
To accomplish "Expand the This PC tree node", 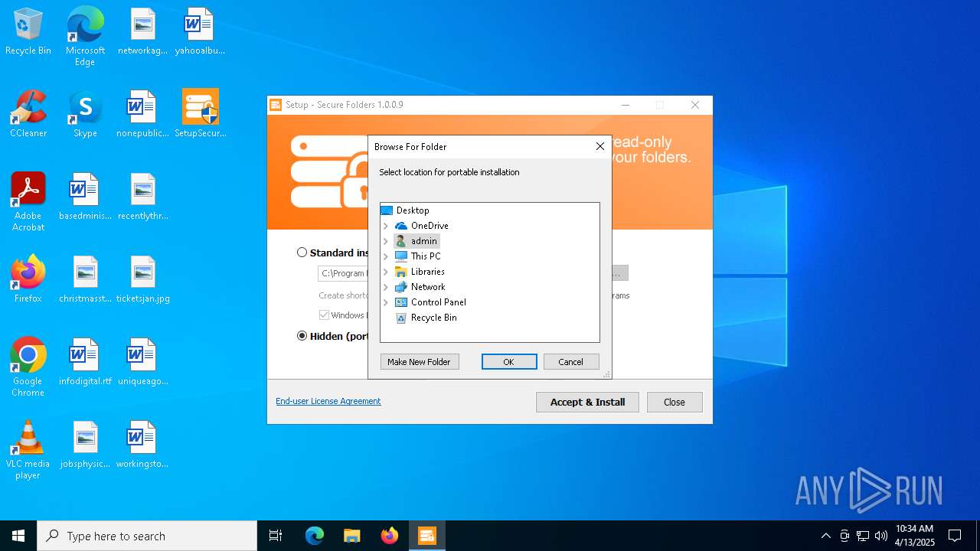I will [x=386, y=256].
